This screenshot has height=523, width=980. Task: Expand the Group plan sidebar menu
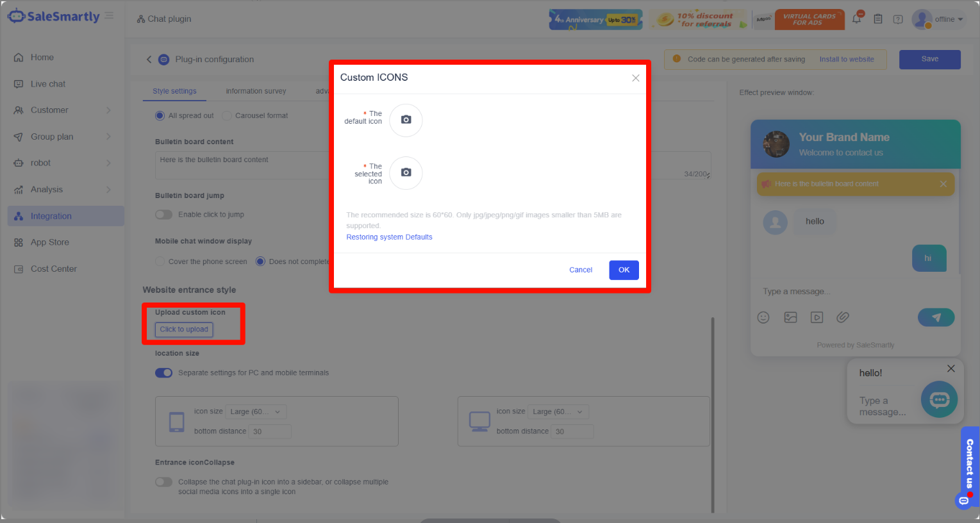click(108, 137)
